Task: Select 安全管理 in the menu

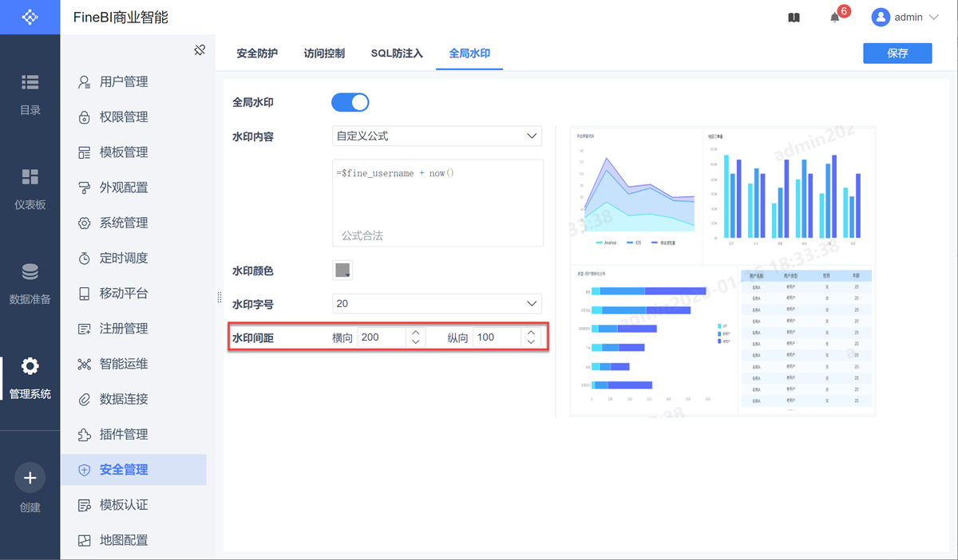Action: coord(133,470)
